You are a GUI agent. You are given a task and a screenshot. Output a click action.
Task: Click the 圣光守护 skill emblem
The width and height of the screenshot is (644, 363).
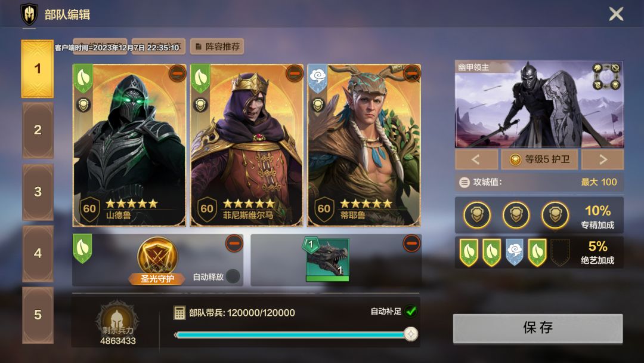coord(157,257)
